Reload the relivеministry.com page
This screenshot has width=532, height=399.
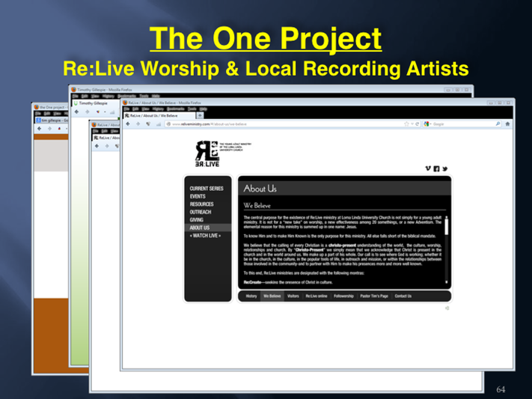tap(418, 124)
